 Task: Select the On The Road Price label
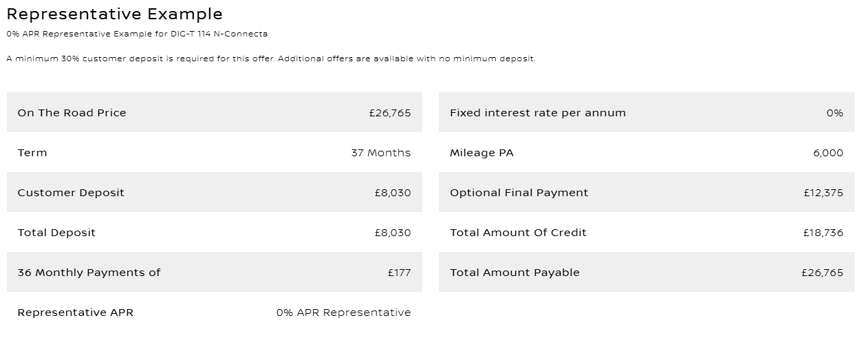[x=72, y=113]
